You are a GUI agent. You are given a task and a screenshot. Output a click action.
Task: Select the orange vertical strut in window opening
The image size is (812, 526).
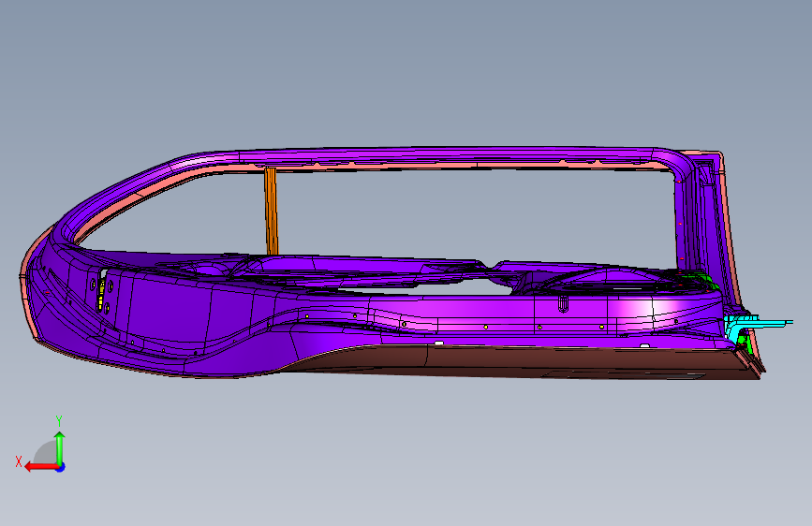pos(271,212)
